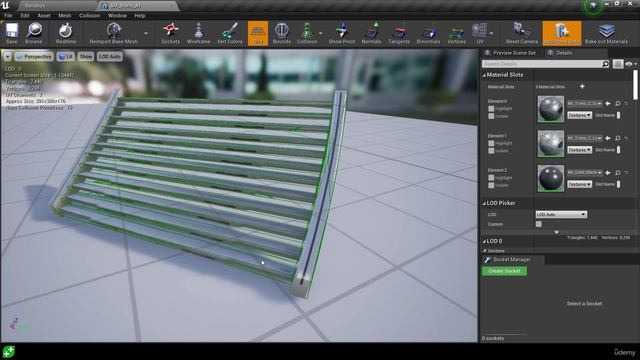Open the LOD Auto combo box

click(x=561, y=214)
